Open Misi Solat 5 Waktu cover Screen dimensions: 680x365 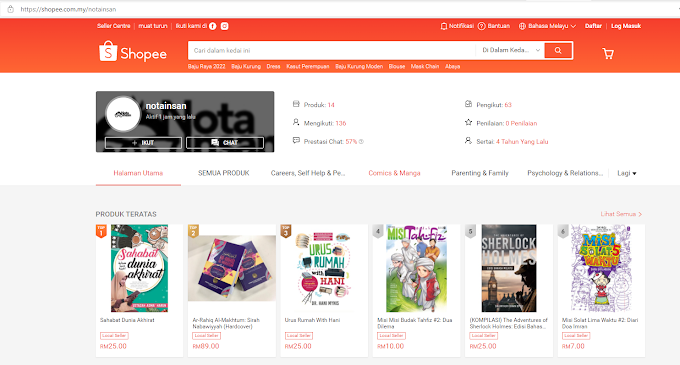pyautogui.click(x=601, y=268)
